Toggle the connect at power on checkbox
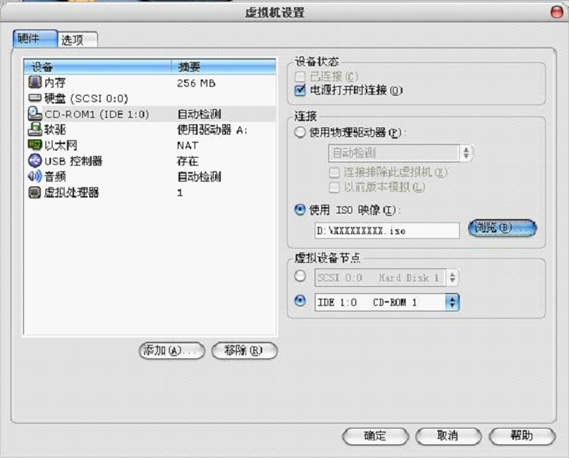569x458 pixels. click(x=300, y=90)
